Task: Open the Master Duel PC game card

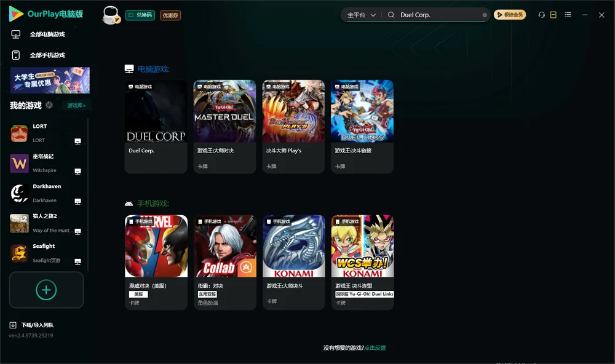Action: [x=224, y=126]
